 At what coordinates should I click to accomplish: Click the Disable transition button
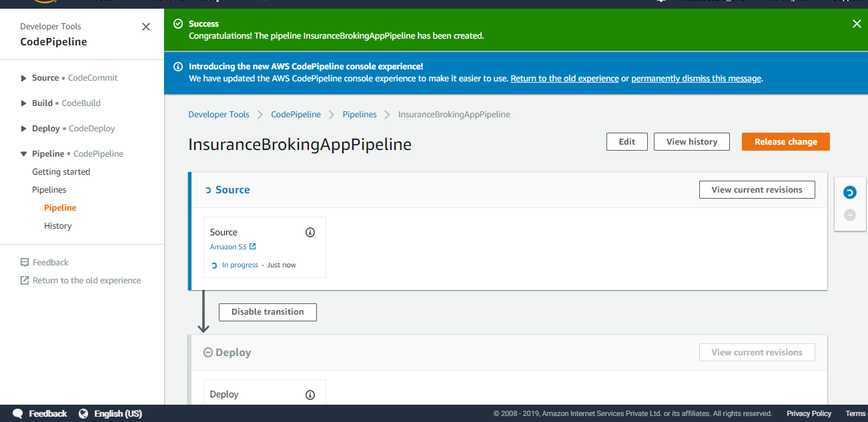[x=268, y=312]
